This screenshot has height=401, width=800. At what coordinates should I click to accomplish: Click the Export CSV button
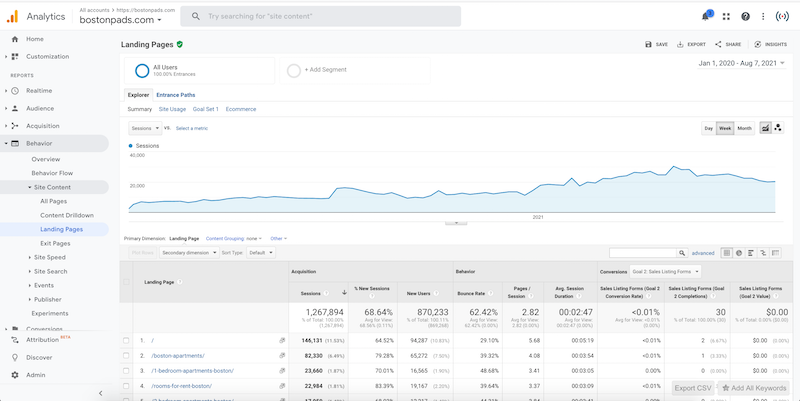(692, 388)
